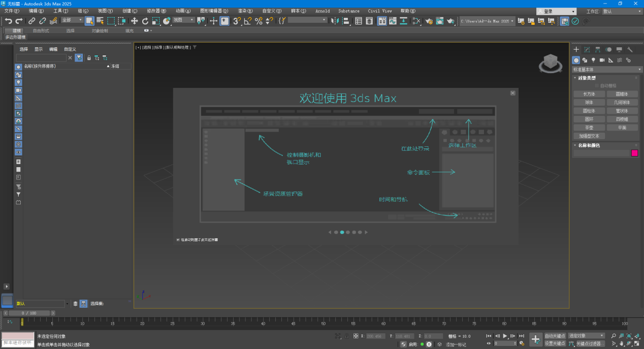Viewport: 644px width, 349px height.
Task: Open the 工作区 默认 workspace dropdown
Action: (x=622, y=11)
